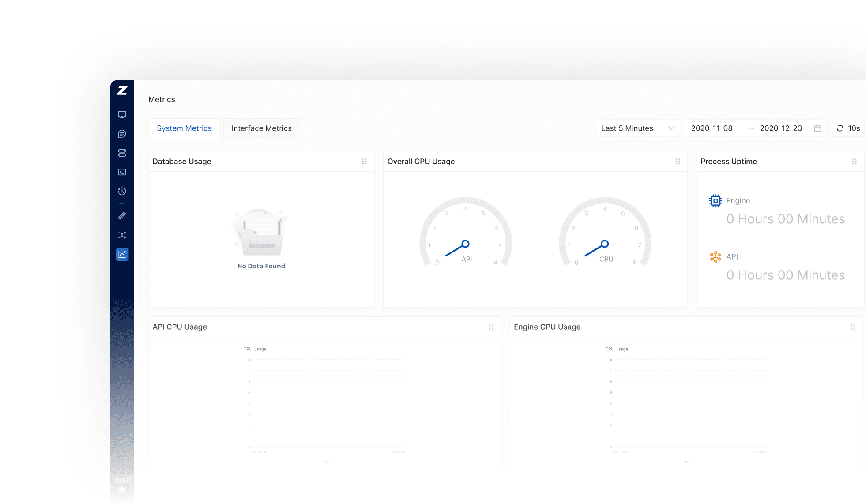Click the API CPU Usage title

[x=180, y=327]
